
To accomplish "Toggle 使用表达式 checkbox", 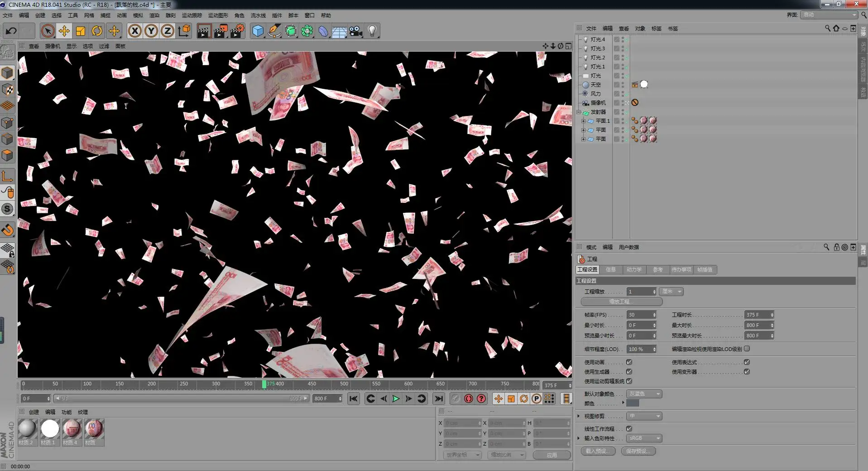I will [x=747, y=362].
